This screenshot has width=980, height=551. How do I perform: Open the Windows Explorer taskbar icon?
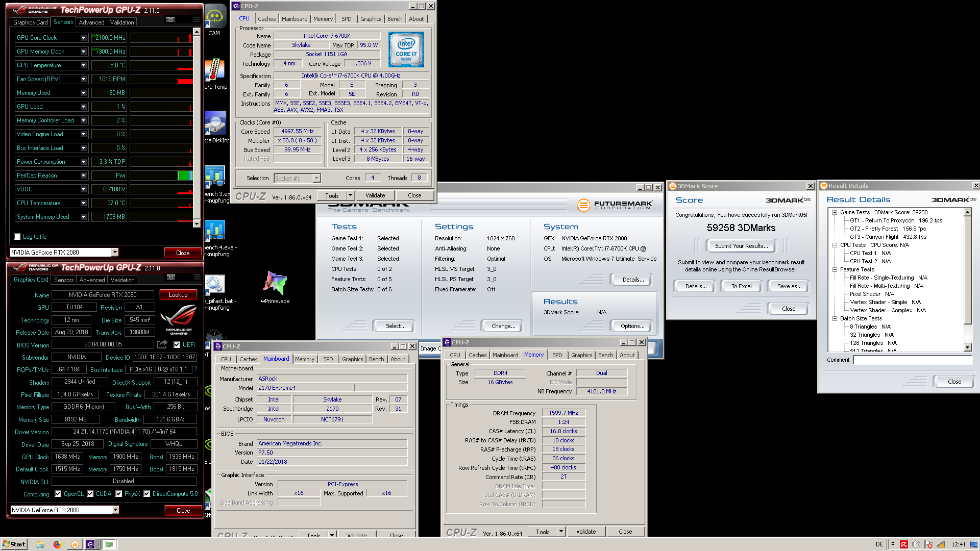(x=40, y=544)
